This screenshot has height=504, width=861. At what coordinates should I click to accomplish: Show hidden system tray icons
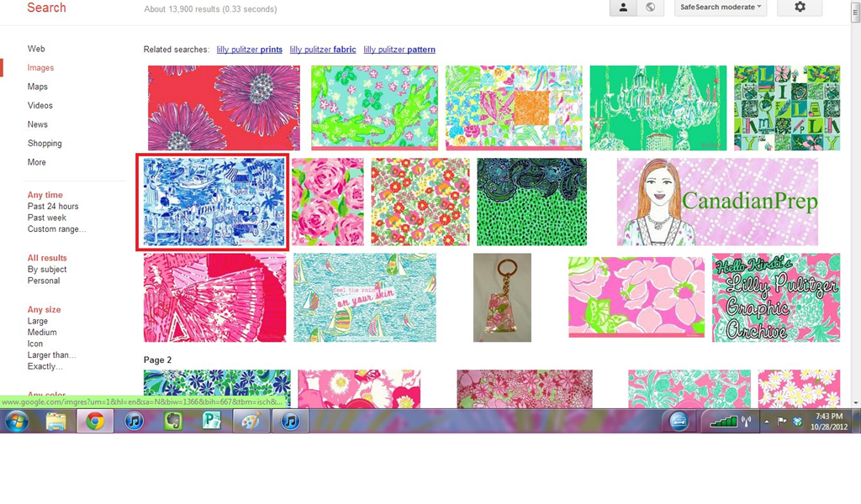point(767,422)
